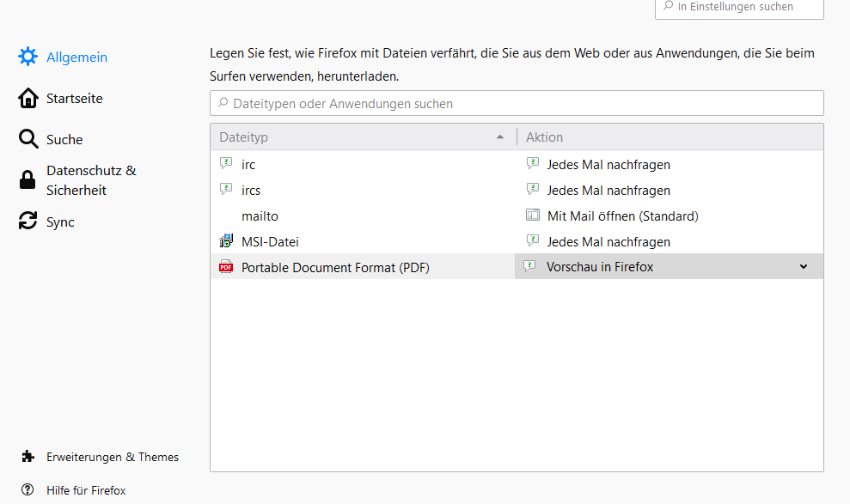Click the In Einstellungen suchen search box
The width and height of the screenshot is (850, 504).
pos(739,7)
